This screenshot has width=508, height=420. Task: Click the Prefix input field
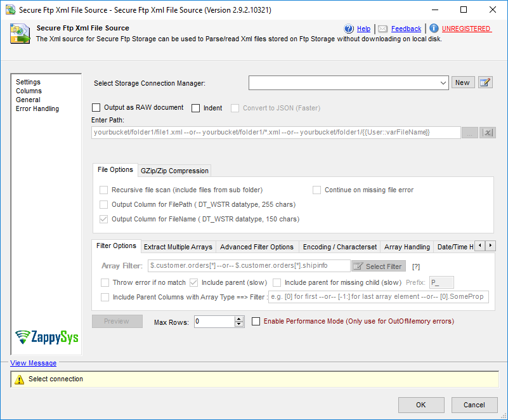pos(441,282)
